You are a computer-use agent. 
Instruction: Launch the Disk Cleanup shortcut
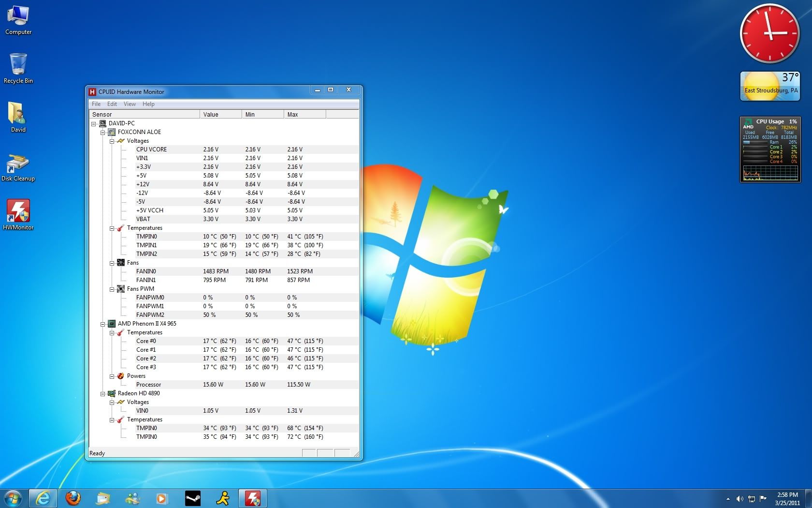pos(18,167)
